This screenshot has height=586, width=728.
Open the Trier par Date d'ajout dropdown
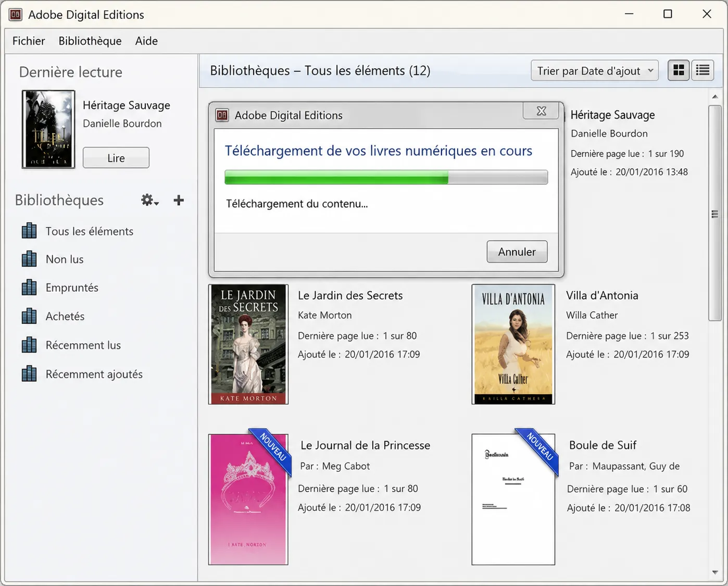pyautogui.click(x=595, y=71)
